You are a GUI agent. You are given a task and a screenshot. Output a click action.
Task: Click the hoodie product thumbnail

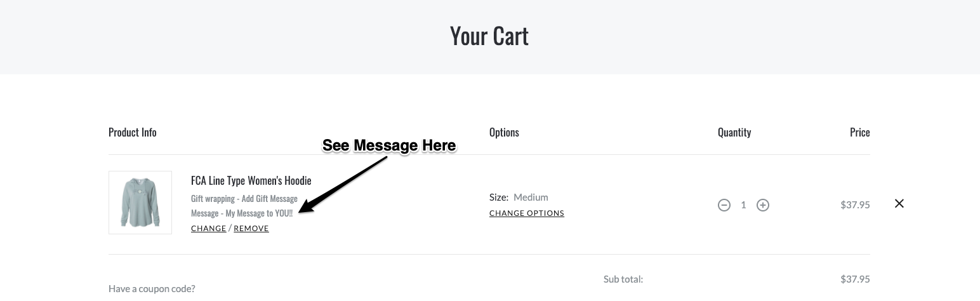[x=140, y=203]
